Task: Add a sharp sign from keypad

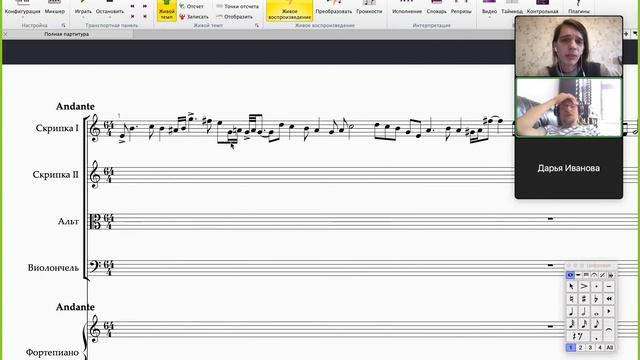Action: click(584, 299)
